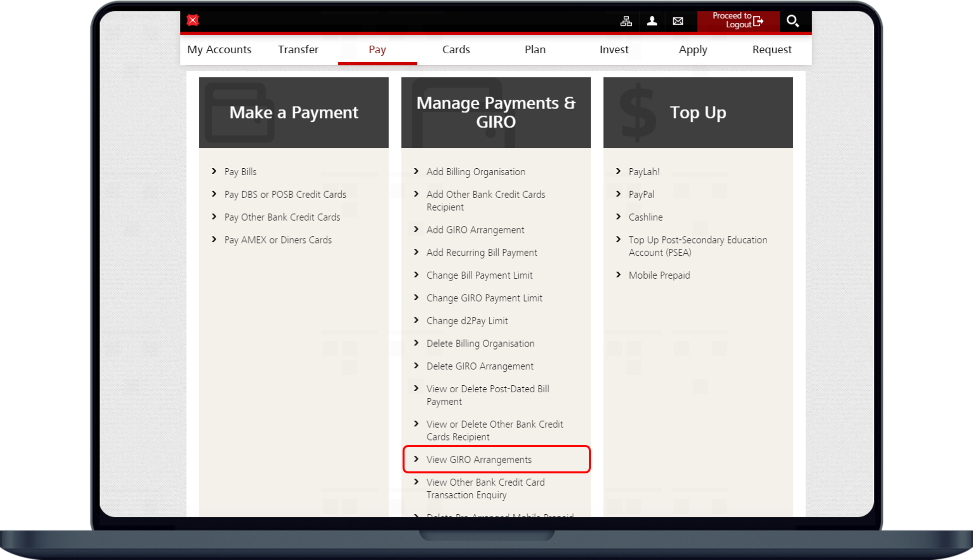Click the Make a Payment header tile
The height and width of the screenshot is (560, 973).
point(293,112)
